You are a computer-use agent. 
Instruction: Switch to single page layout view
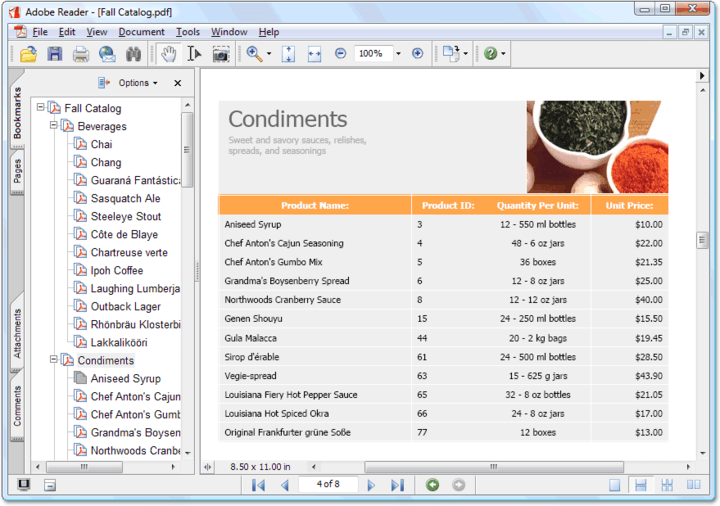[615, 485]
